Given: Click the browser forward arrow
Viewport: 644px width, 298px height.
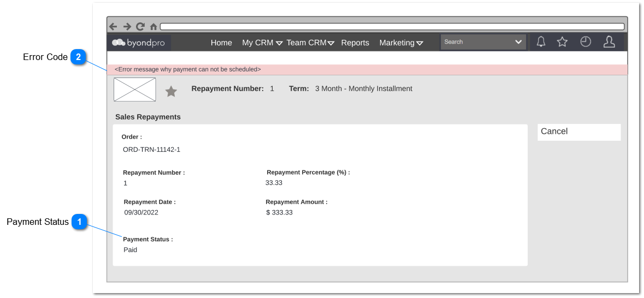Looking at the screenshot, I should click(x=127, y=27).
